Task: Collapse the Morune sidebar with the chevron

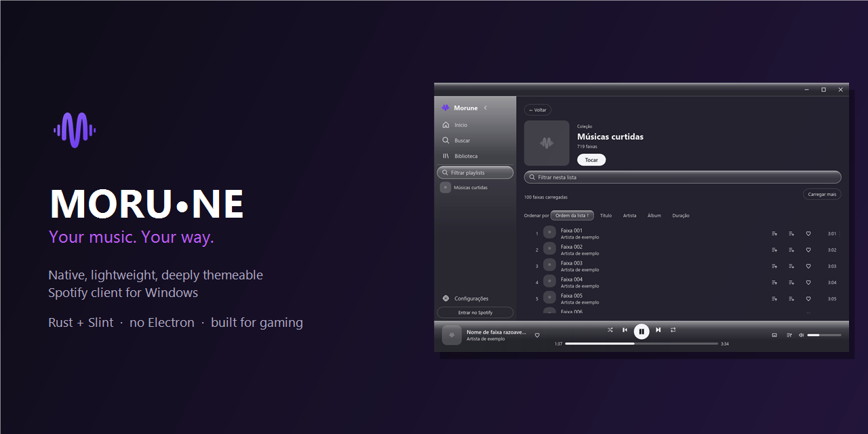Action: click(486, 108)
